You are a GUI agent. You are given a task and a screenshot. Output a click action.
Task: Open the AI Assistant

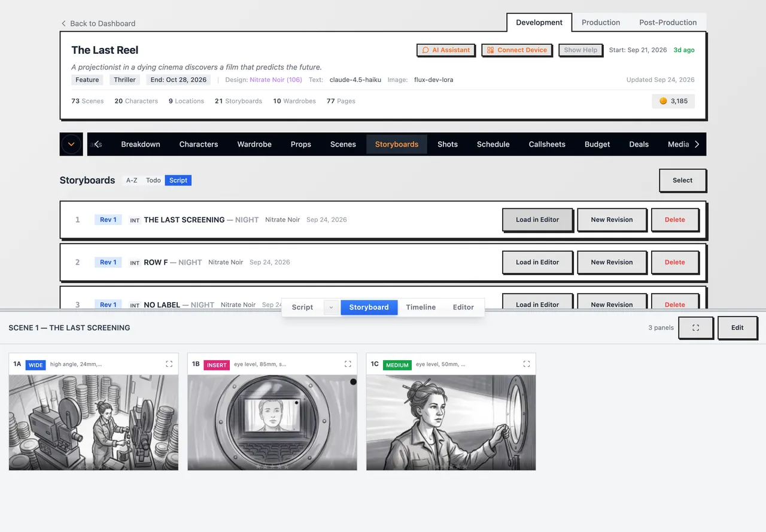pyautogui.click(x=446, y=50)
